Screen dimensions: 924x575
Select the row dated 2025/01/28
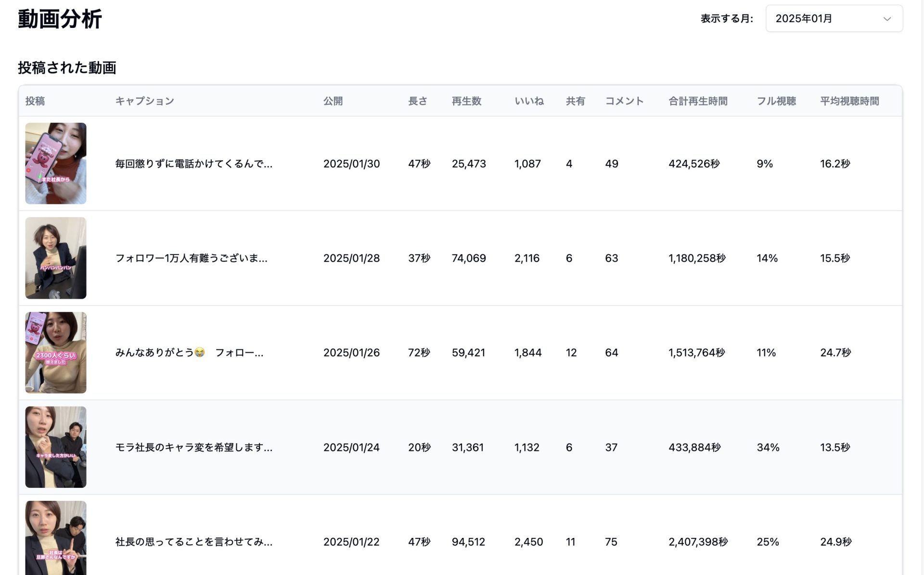point(351,258)
